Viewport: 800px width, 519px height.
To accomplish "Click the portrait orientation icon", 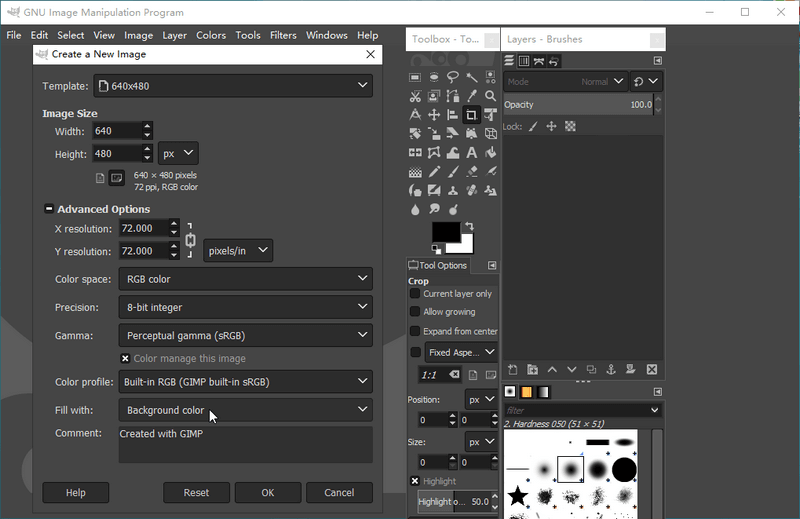I will click(x=100, y=178).
